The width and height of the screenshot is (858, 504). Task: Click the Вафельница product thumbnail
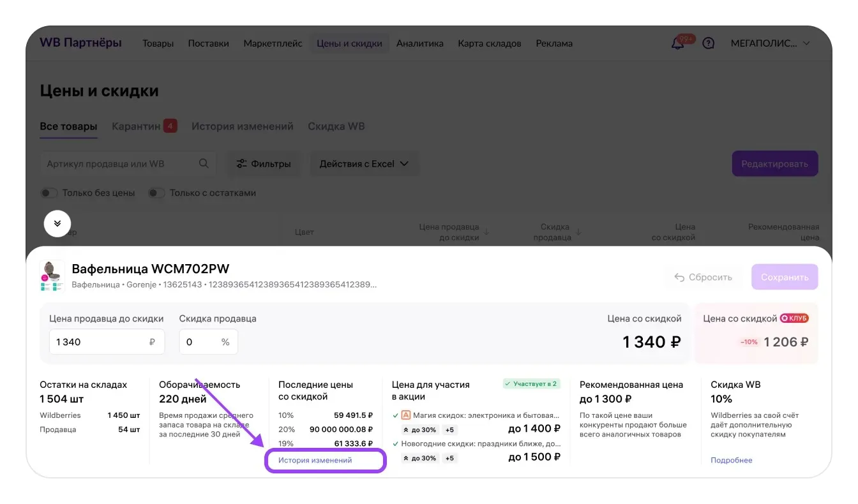tap(52, 276)
